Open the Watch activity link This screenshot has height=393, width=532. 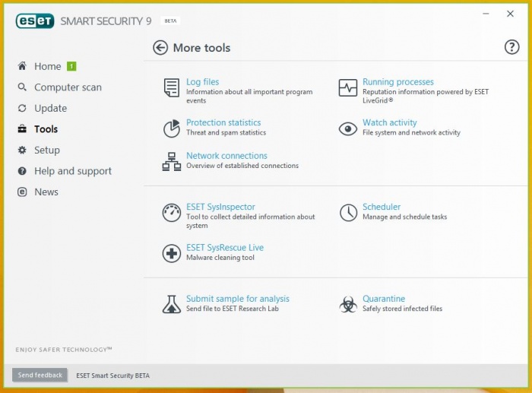[389, 122]
